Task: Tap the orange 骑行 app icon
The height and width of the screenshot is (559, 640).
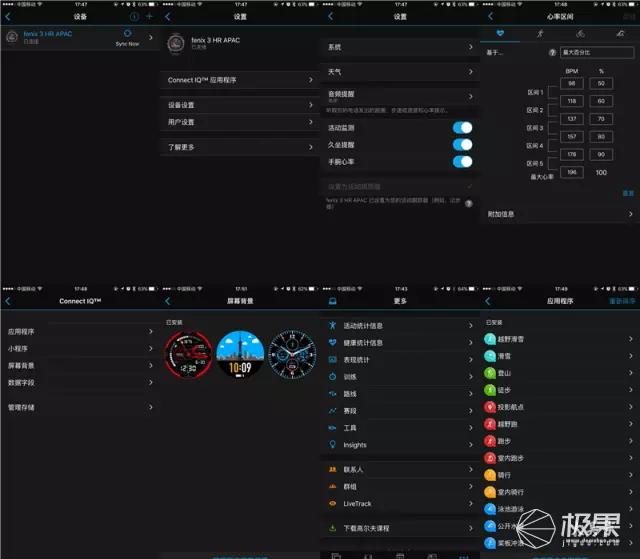Action: point(490,475)
